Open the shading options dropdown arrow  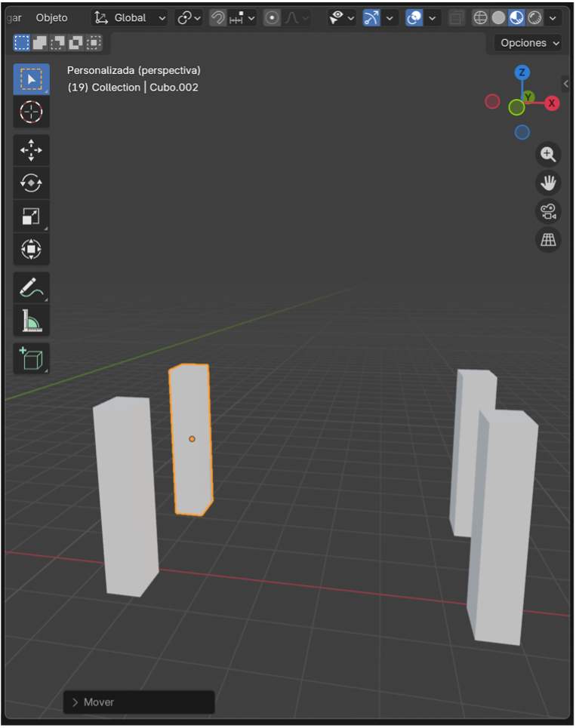tap(553, 18)
